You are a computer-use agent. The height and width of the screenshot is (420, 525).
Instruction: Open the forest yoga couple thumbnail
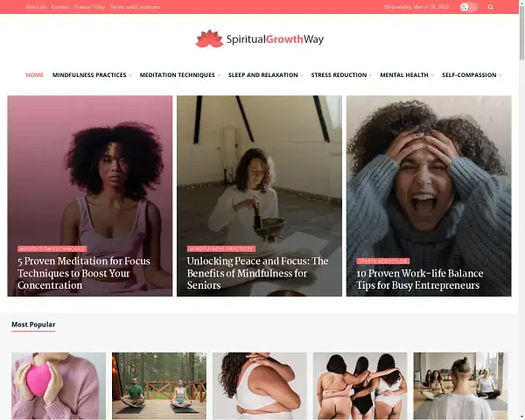[159, 386]
